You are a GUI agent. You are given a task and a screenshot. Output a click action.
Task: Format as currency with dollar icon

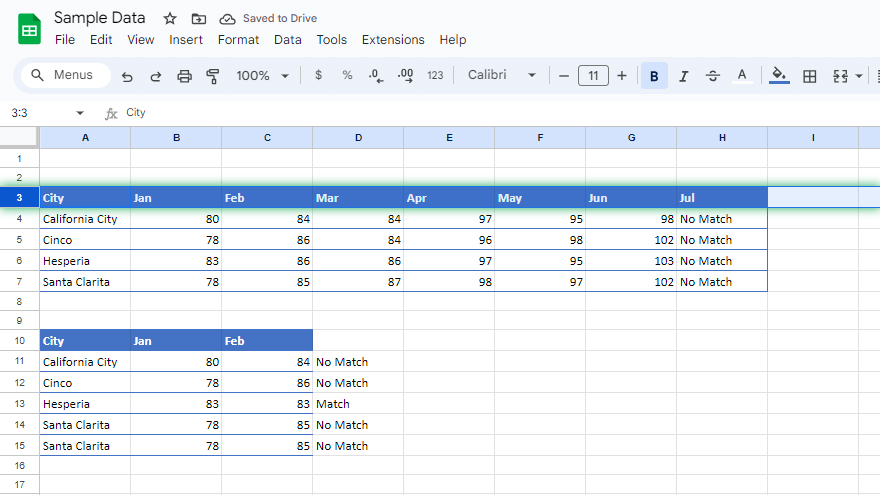click(318, 75)
